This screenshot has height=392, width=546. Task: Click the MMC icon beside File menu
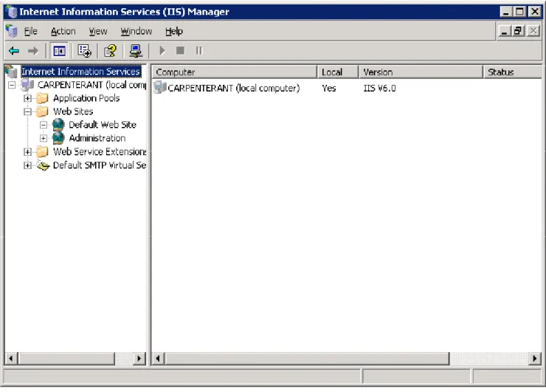[12, 31]
